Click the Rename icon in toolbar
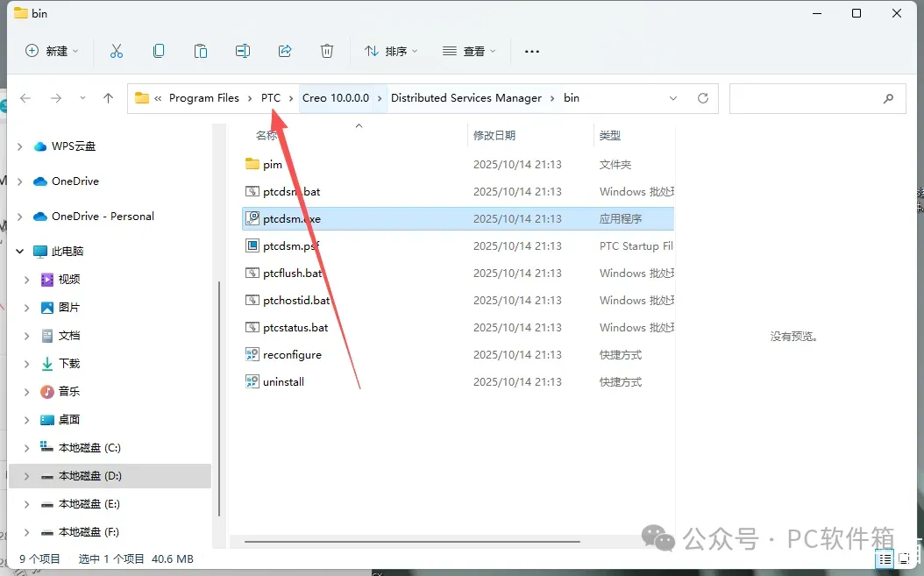The width and height of the screenshot is (924, 576). coord(243,52)
